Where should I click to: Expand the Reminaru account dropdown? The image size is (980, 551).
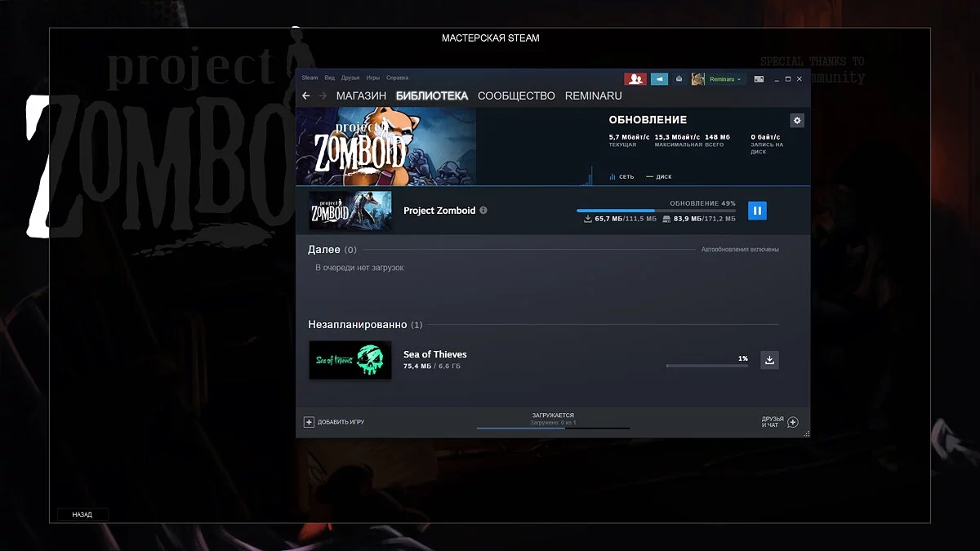coord(725,79)
